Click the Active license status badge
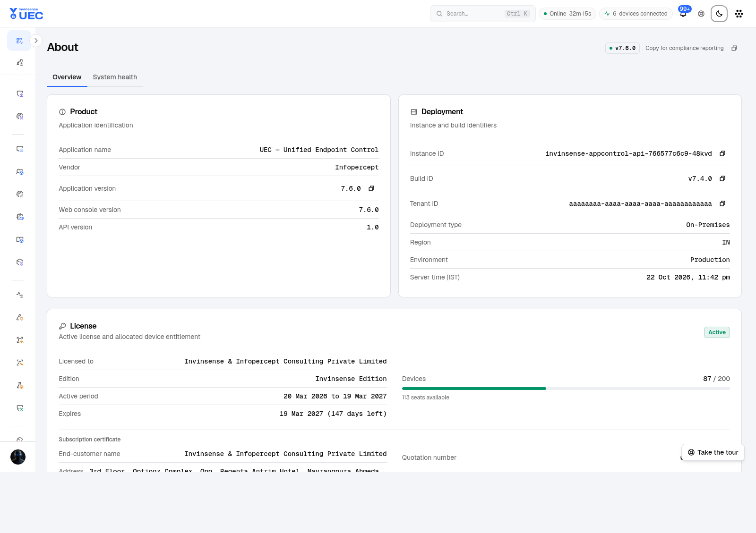This screenshot has width=756, height=533. click(x=717, y=332)
